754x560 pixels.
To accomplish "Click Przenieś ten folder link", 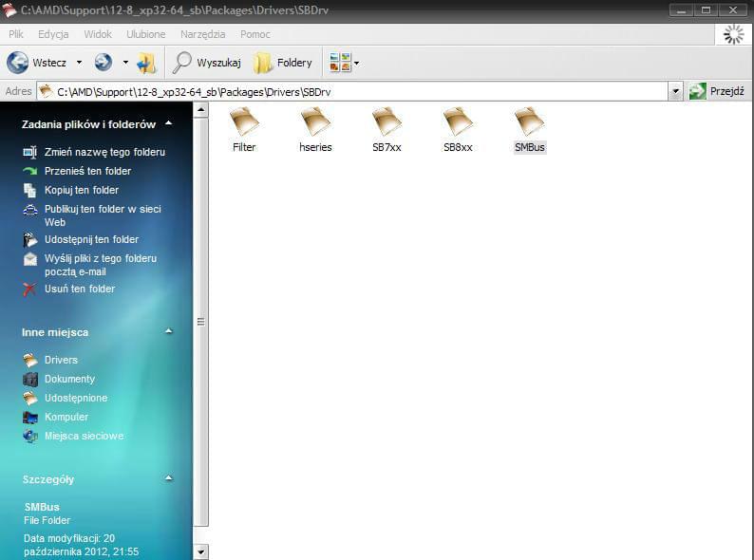I will (x=87, y=171).
